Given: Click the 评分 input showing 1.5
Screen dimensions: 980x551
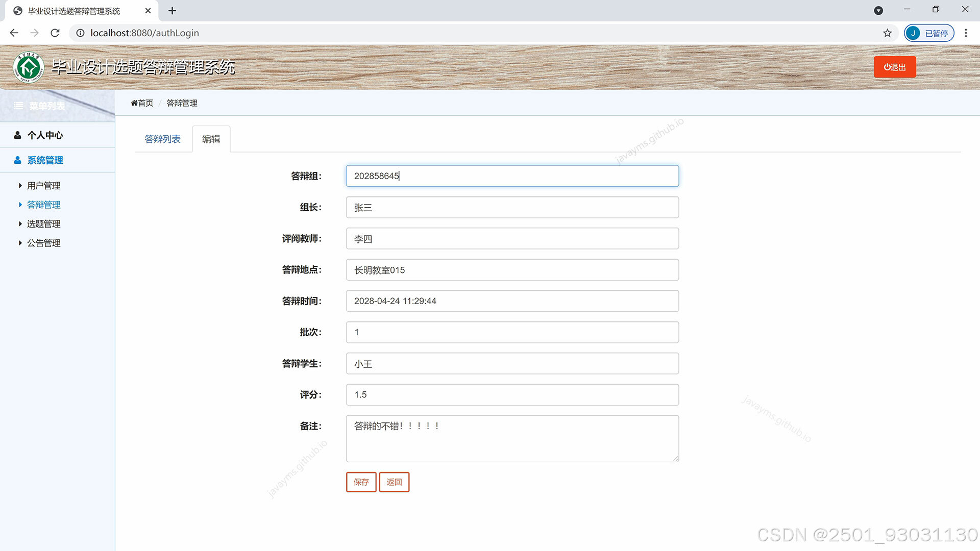Looking at the screenshot, I should [512, 395].
